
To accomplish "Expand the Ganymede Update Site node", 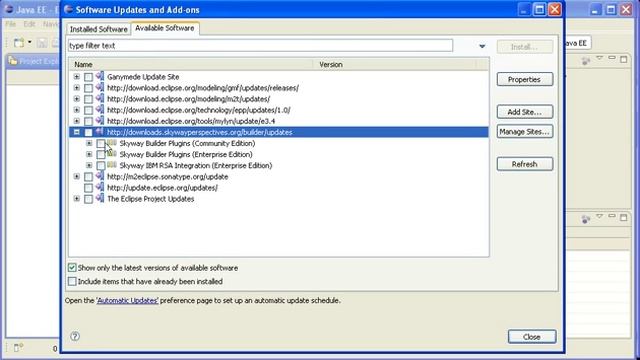I will coord(77,77).
